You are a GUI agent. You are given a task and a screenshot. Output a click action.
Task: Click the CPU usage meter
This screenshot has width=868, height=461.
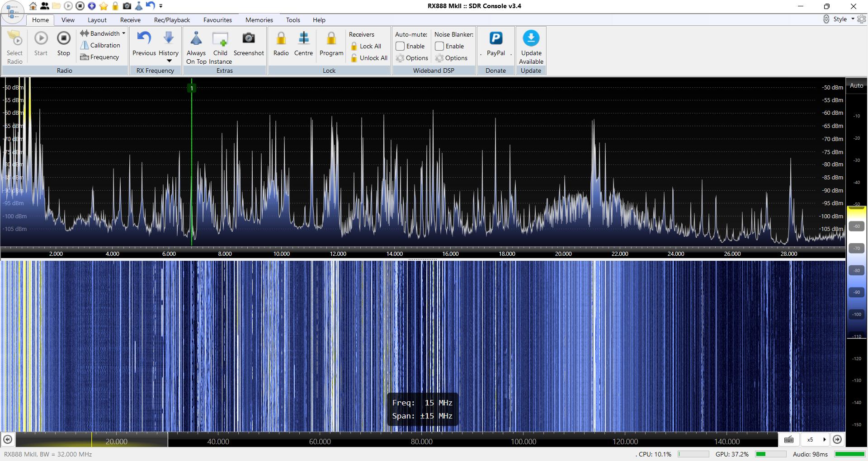[x=693, y=454]
